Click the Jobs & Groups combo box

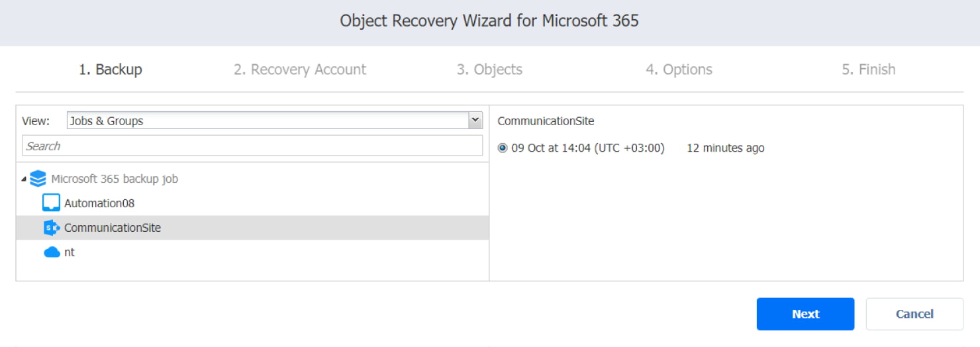point(268,121)
